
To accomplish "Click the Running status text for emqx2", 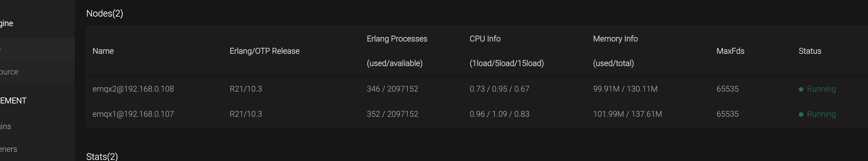I will coord(821,89).
